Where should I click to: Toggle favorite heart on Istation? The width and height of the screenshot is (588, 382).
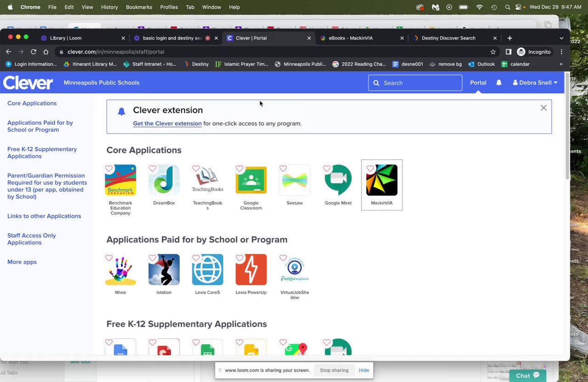153,258
